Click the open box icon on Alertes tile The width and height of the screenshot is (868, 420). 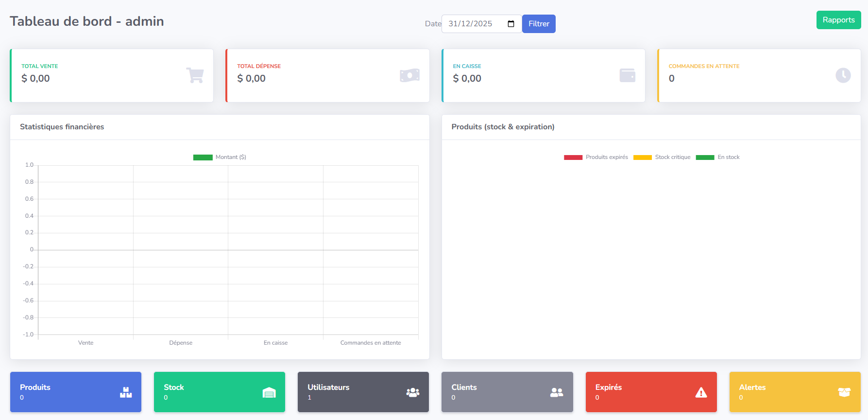click(x=844, y=392)
